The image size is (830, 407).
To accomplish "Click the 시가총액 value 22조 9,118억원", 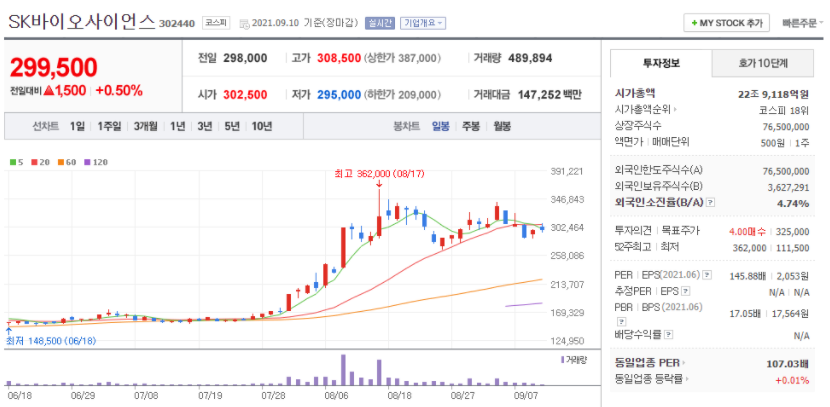I will click(773, 94).
